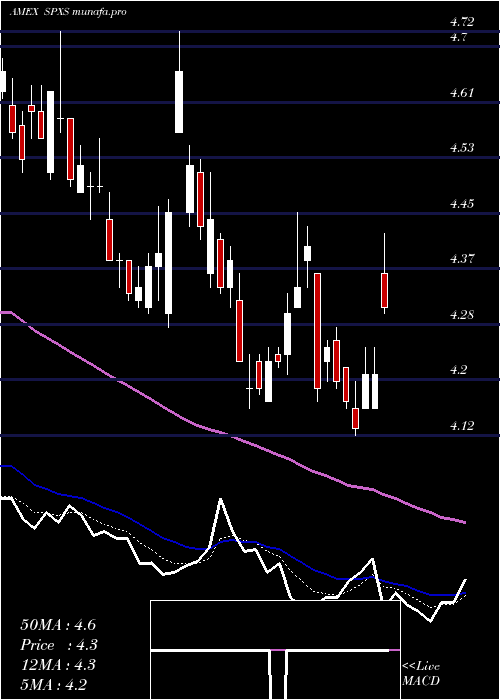Click the '5MA : 4.2' readout
This screenshot has width=500, height=700.
pos(54,684)
